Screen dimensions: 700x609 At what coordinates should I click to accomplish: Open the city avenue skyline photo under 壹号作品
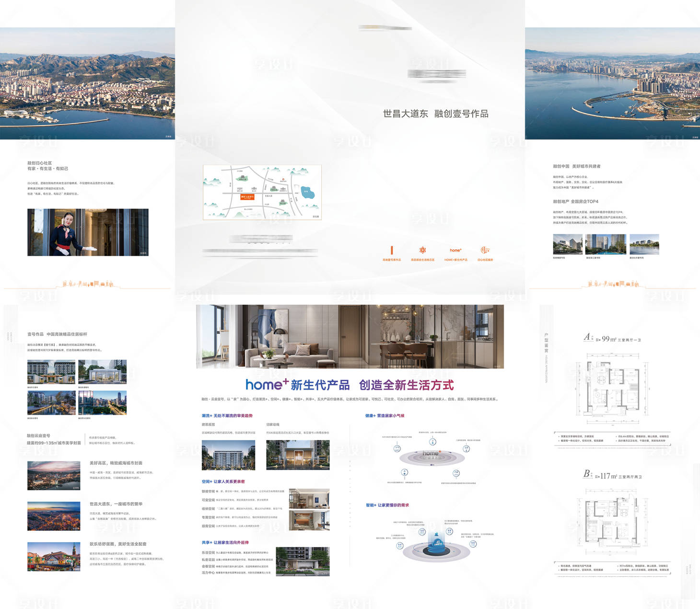[103, 402]
